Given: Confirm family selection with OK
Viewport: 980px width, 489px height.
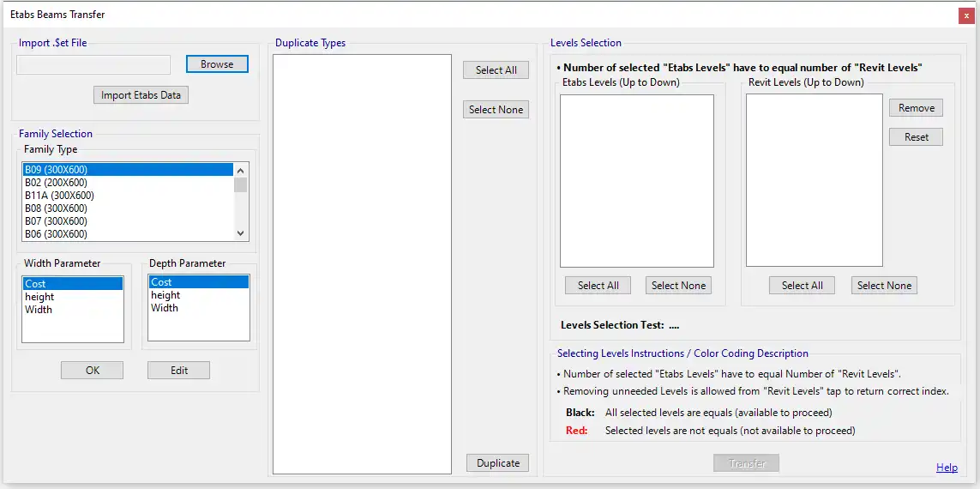Looking at the screenshot, I should 93,371.
